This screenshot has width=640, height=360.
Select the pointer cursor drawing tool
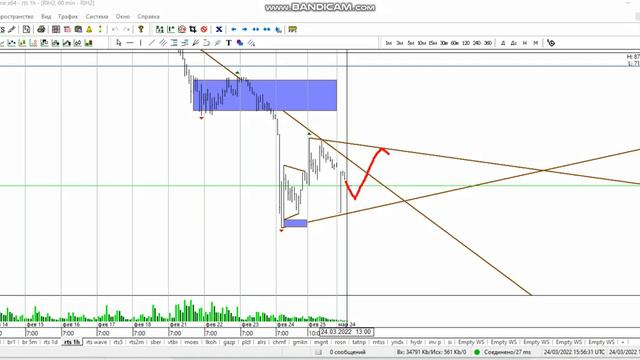(x=119, y=42)
